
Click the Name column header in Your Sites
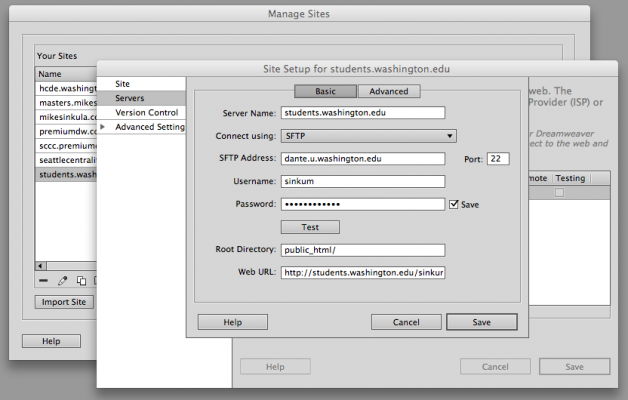tap(66, 74)
